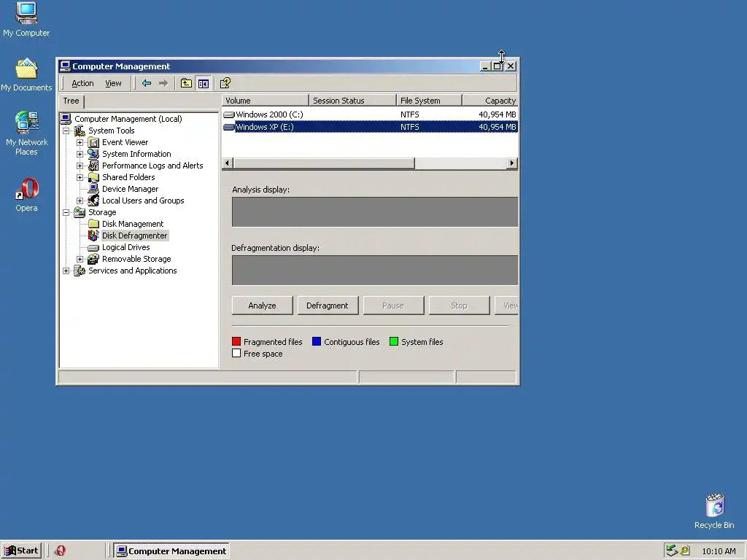Click the Performance Logs and Alerts icon
747x560 pixels.
click(x=94, y=166)
